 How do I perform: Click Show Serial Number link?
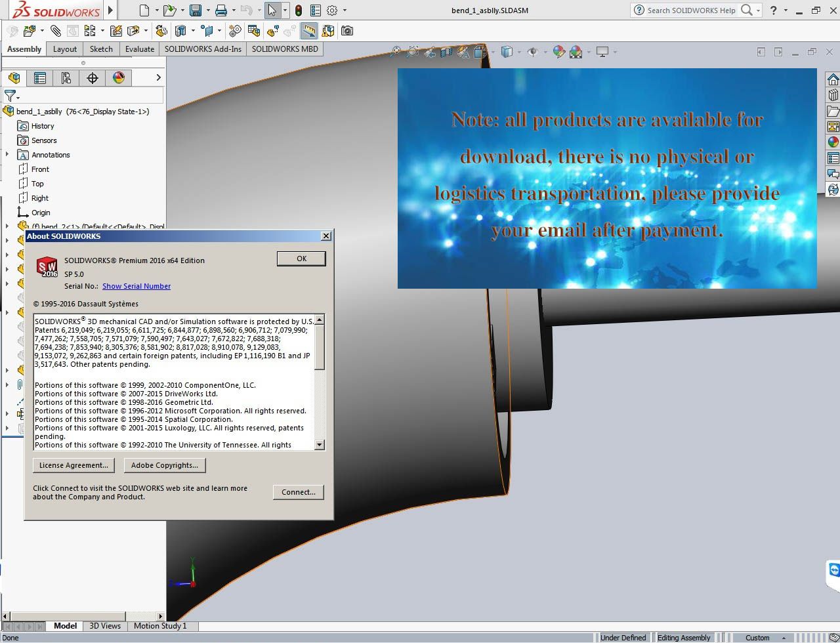[x=136, y=286]
